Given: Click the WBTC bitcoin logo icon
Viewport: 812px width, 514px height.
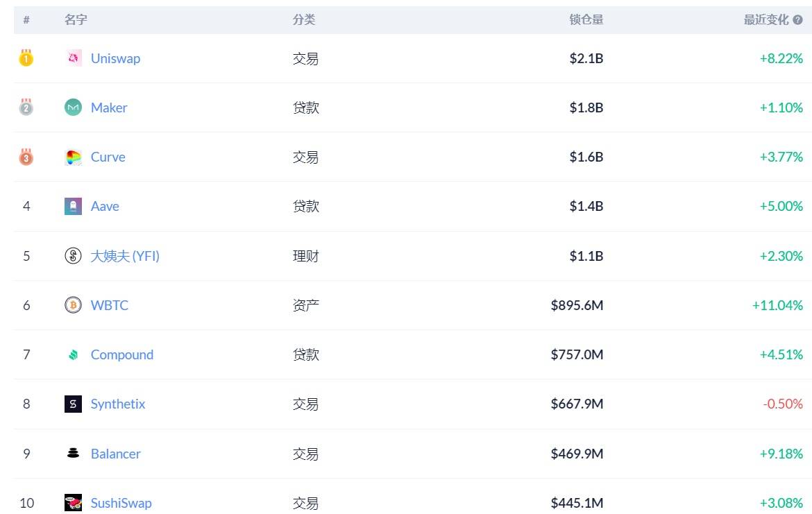Looking at the screenshot, I should click(73, 305).
